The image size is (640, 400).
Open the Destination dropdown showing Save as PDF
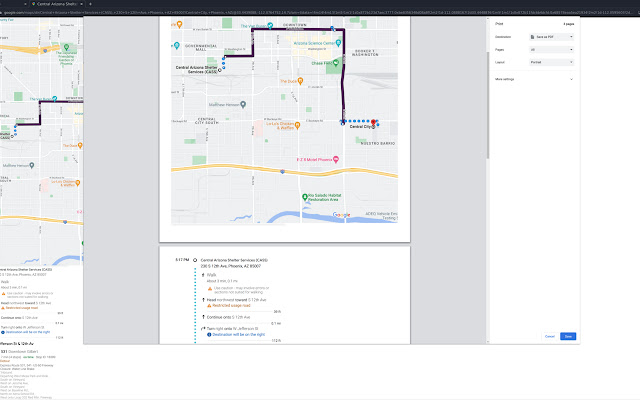[x=551, y=37]
